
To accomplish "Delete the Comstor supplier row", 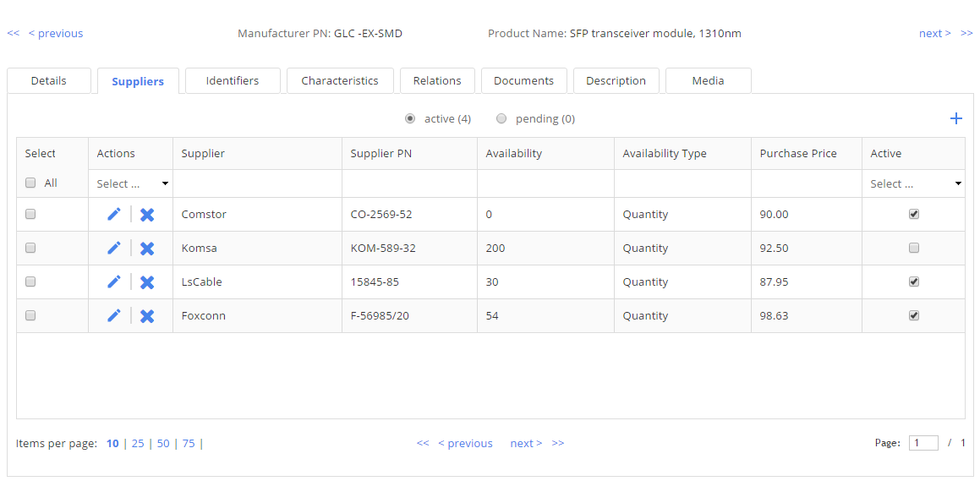I will (x=147, y=215).
